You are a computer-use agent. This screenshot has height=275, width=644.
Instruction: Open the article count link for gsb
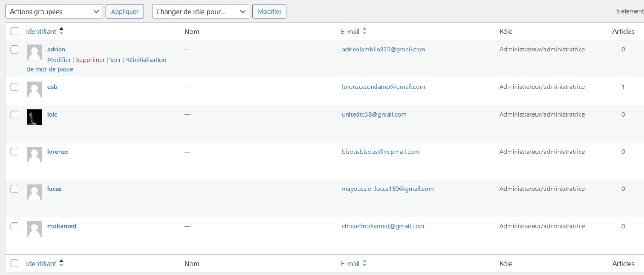pyautogui.click(x=623, y=86)
